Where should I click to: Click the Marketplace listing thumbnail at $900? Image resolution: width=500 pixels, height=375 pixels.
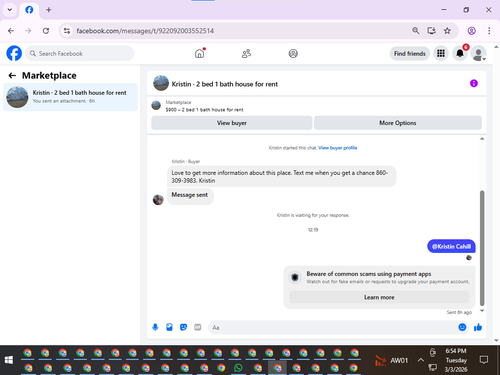tap(156, 106)
